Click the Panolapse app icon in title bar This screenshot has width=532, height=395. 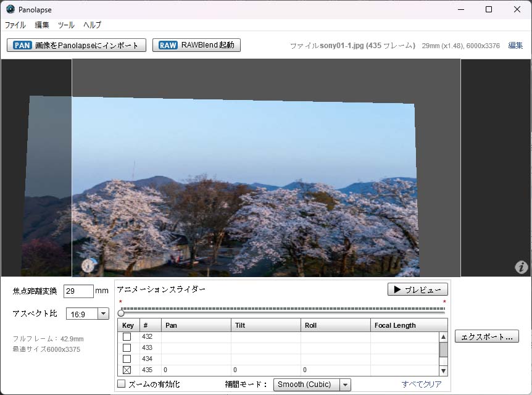point(10,9)
